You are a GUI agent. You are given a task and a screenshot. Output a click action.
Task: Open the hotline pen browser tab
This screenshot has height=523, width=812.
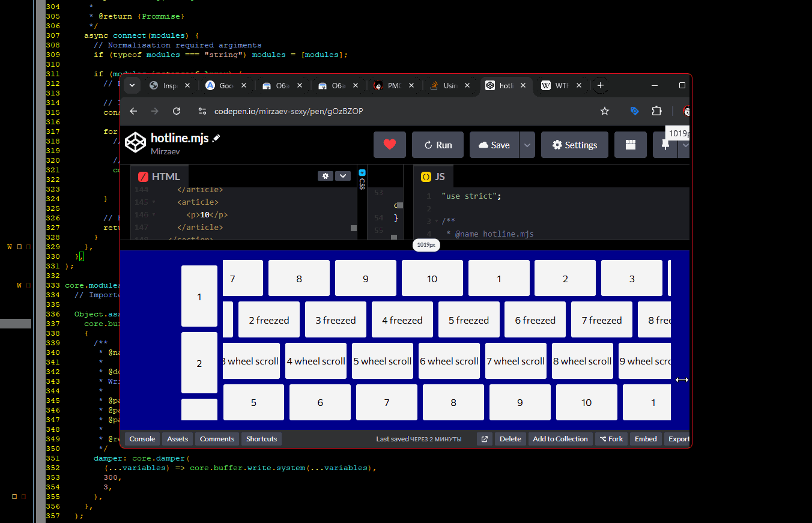pos(504,85)
